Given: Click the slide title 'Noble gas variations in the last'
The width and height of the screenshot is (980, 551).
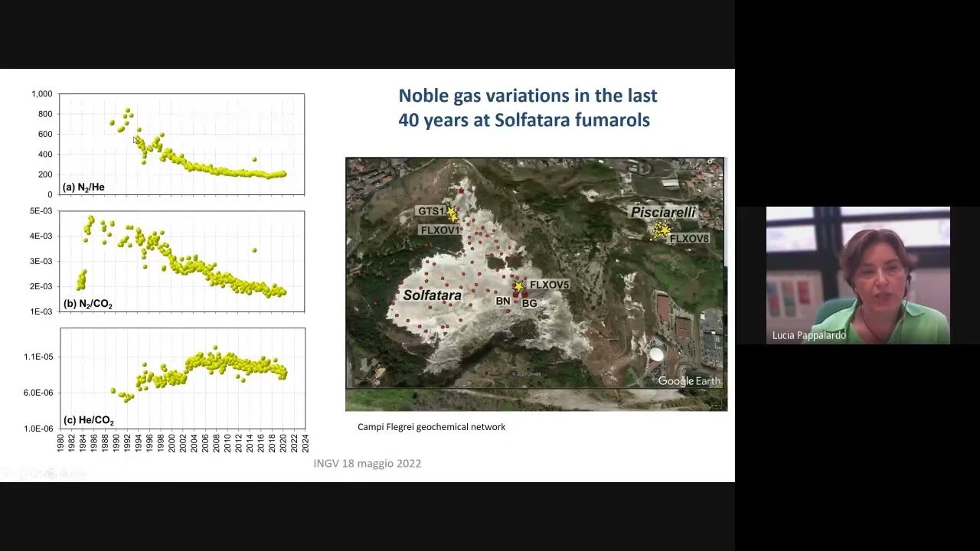Looking at the screenshot, I should 528,96.
